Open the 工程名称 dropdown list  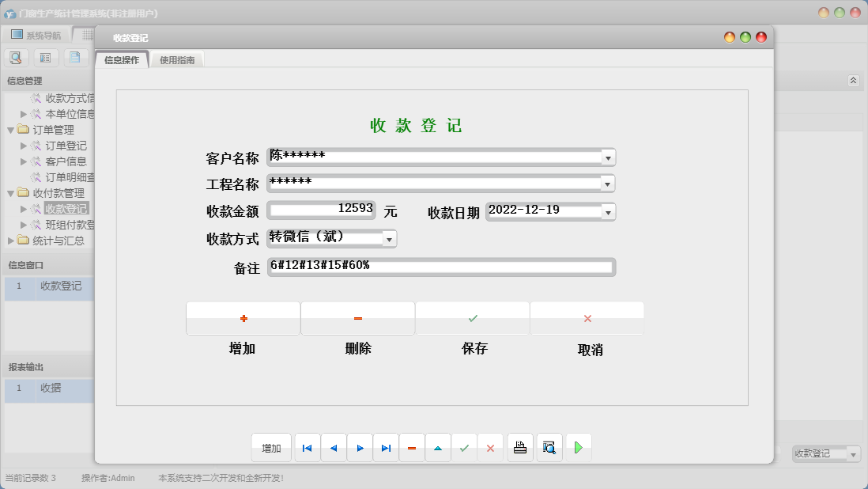click(x=607, y=184)
